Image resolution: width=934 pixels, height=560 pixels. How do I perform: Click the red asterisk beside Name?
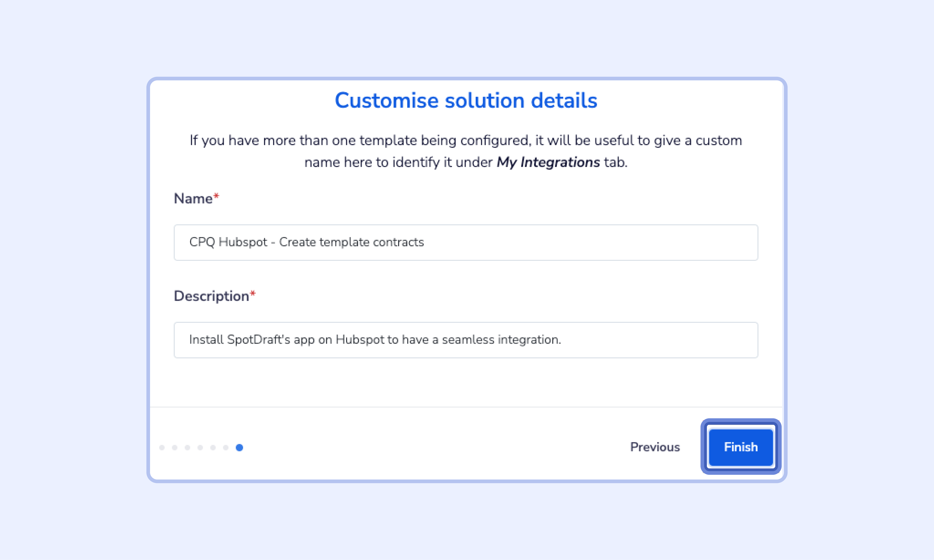pos(216,196)
